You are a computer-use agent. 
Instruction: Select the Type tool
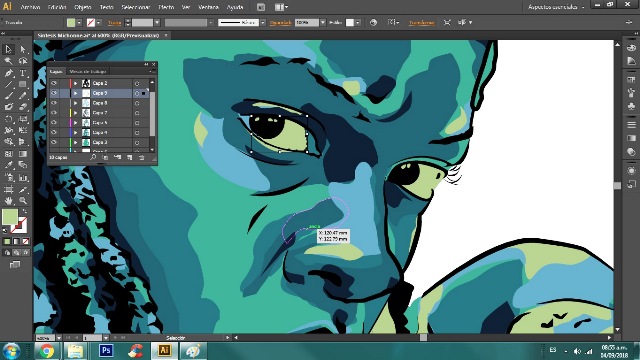point(23,73)
